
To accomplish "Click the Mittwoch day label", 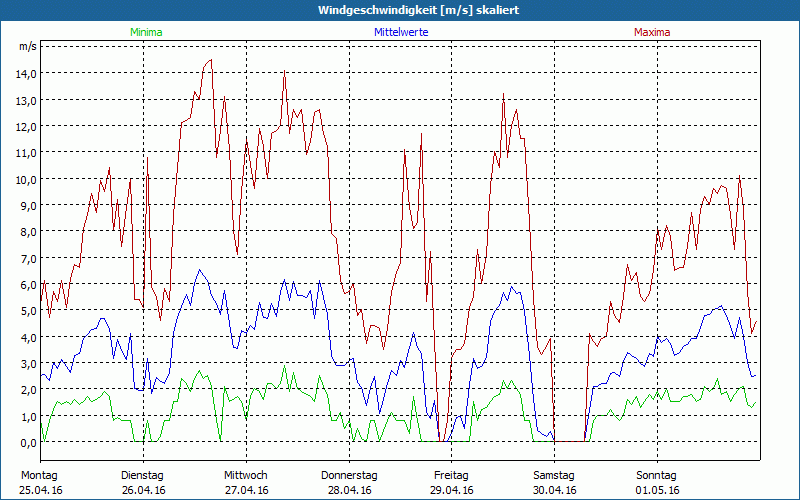I will pos(246,476).
